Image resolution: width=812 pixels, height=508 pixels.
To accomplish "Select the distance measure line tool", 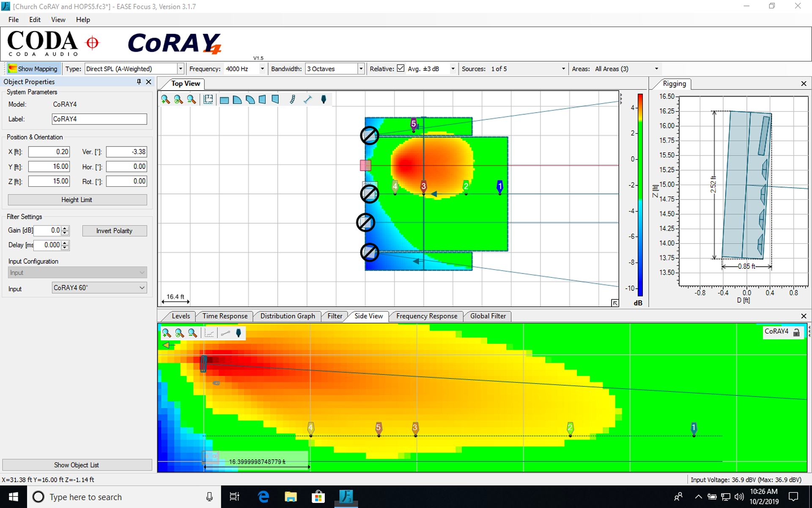I will coord(308,100).
